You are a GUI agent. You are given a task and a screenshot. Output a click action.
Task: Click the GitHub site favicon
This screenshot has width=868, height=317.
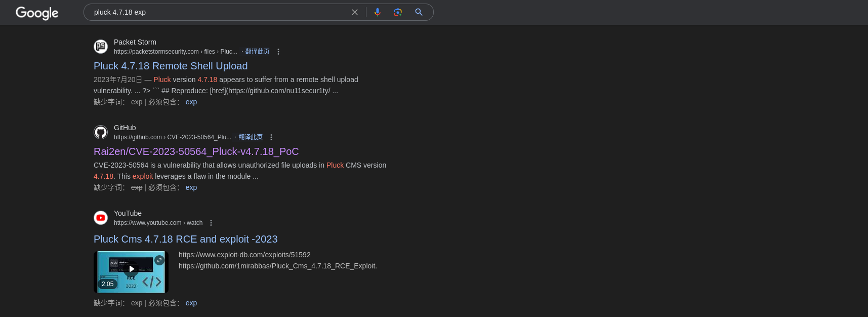pyautogui.click(x=101, y=132)
